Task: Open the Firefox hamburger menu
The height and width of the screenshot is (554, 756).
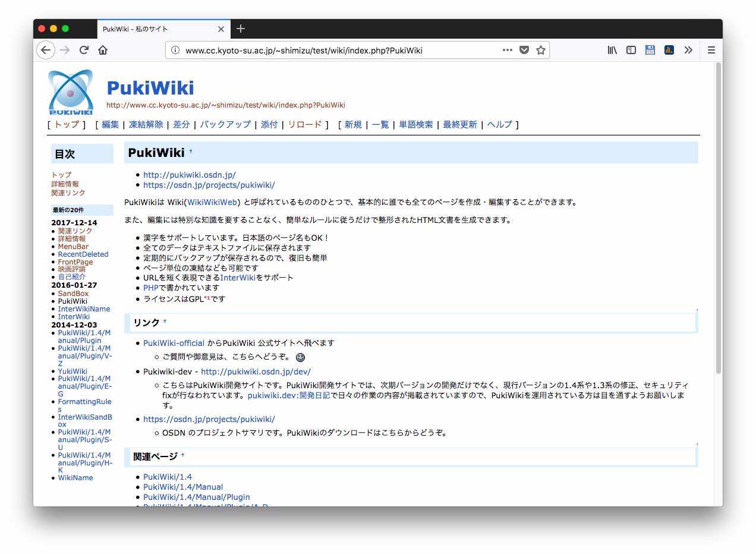Action: point(711,50)
